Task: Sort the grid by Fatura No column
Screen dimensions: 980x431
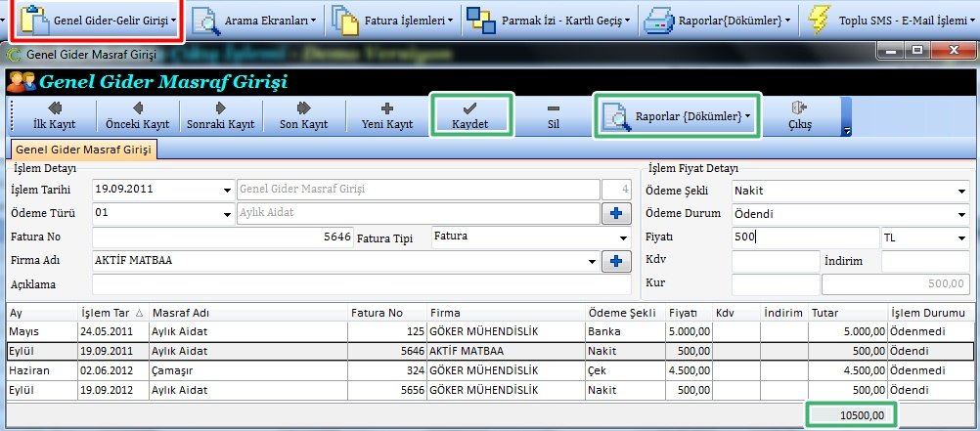Action: (387, 313)
